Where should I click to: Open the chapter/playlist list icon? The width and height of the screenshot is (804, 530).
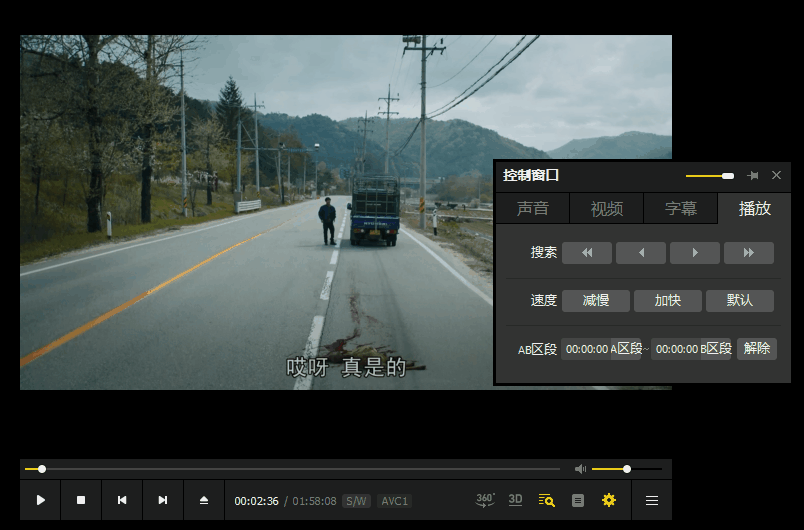tap(578, 500)
